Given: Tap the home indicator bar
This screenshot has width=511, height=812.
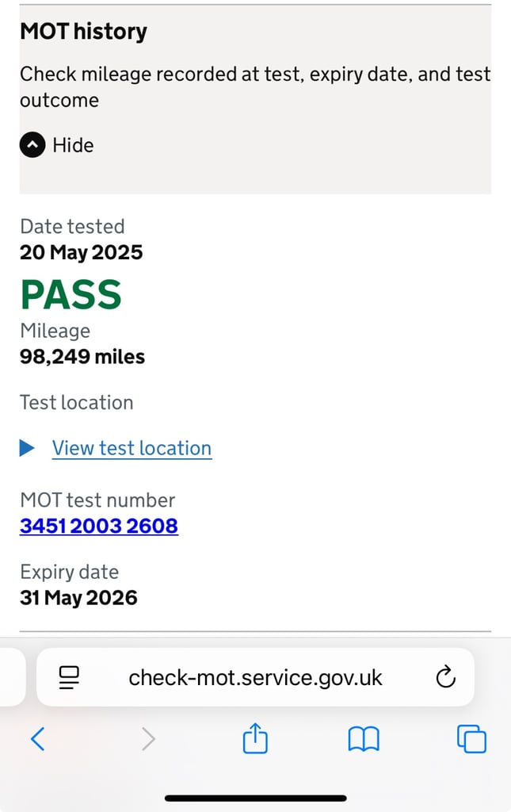Looking at the screenshot, I should pyautogui.click(x=255, y=798).
